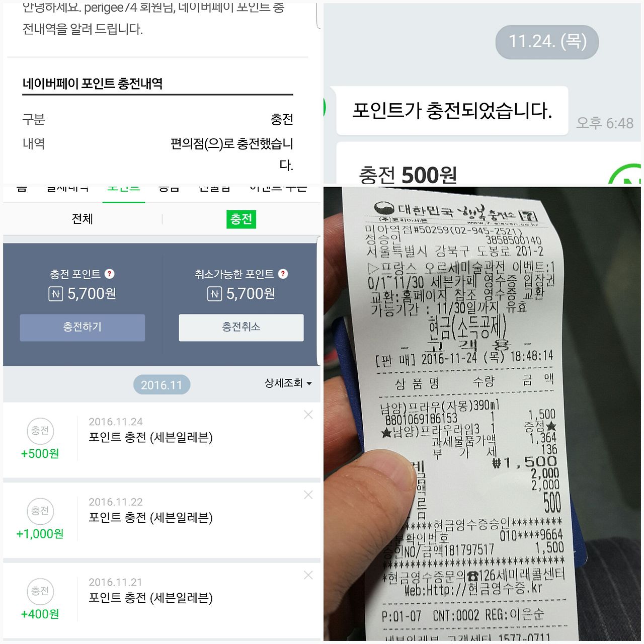
Task: Open the 2016.11 month selector
Action: click(x=162, y=385)
